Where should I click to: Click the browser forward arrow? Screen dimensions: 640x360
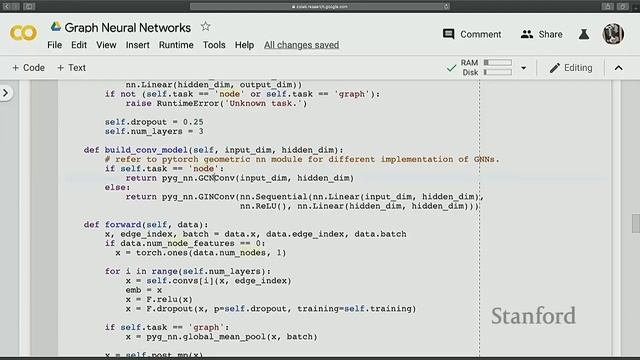tap(16, 7)
